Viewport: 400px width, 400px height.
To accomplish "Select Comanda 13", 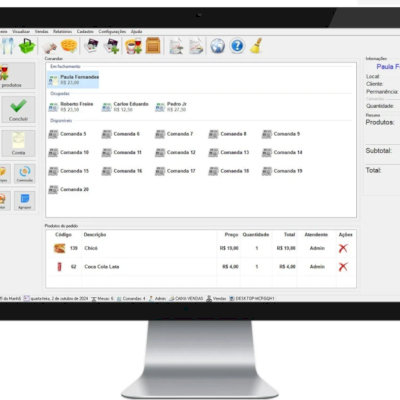I will (229, 152).
